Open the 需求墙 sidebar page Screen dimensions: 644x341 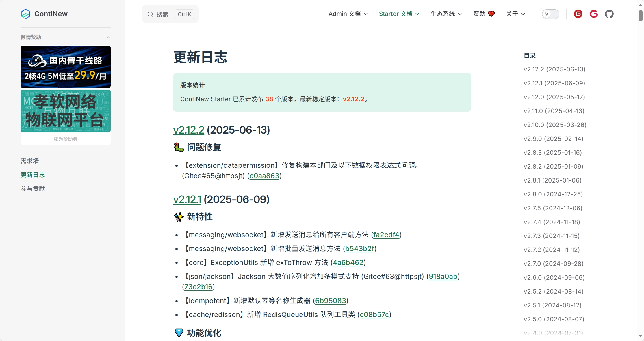[29, 161]
